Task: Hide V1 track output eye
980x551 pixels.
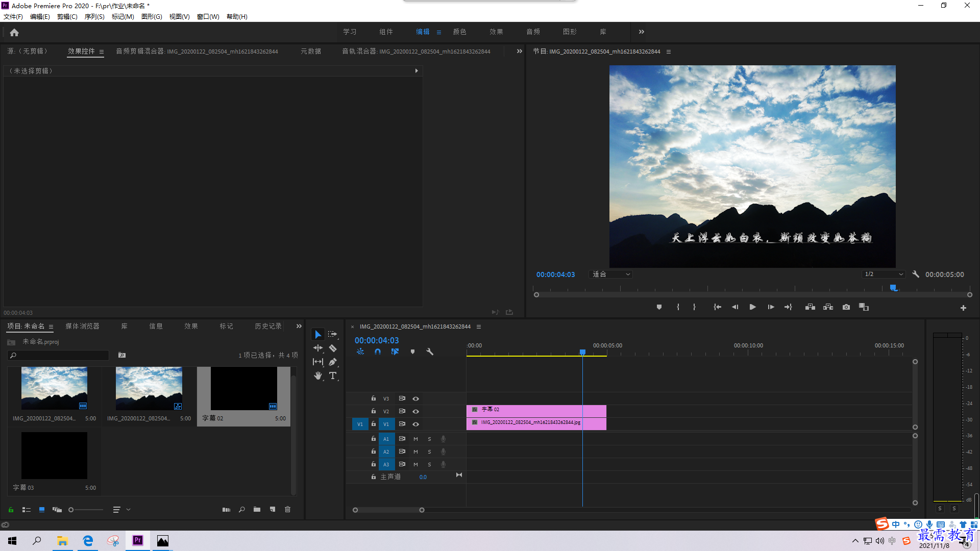Action: [415, 424]
